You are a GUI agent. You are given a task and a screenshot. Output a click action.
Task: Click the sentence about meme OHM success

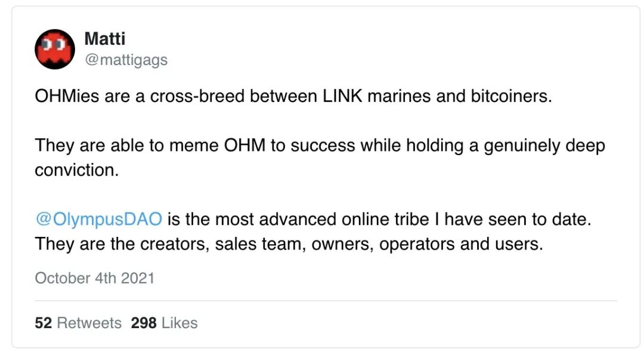tap(320, 158)
